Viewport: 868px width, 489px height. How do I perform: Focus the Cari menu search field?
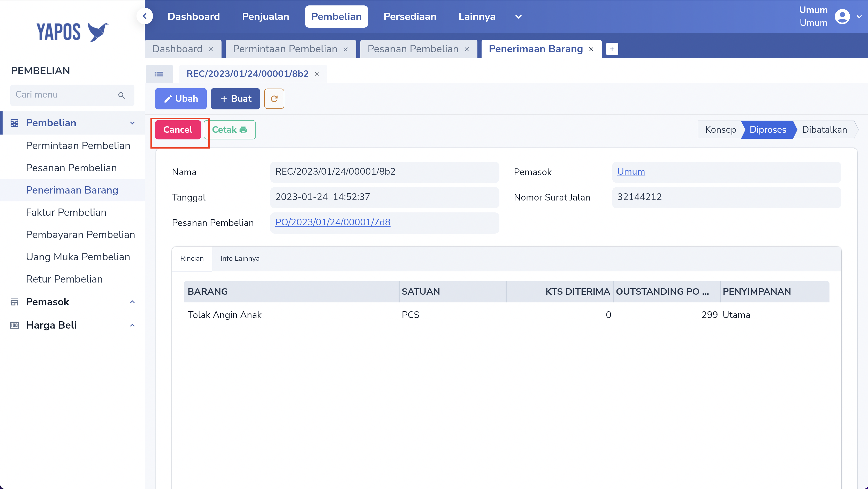[x=72, y=95]
